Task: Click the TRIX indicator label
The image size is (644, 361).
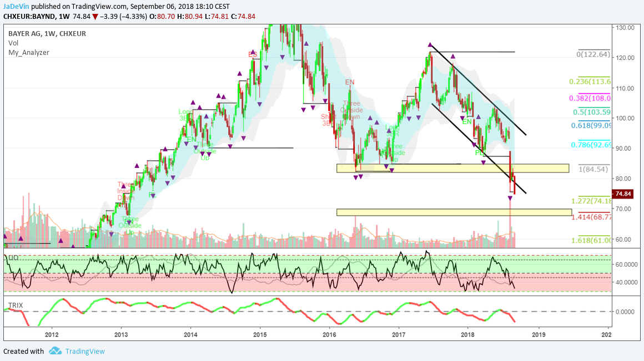Action: tap(16, 305)
